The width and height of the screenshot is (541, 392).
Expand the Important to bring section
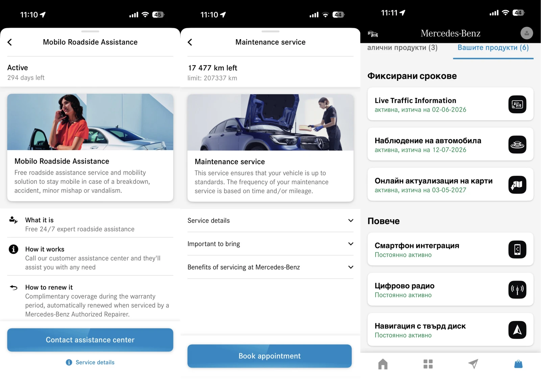(x=270, y=244)
